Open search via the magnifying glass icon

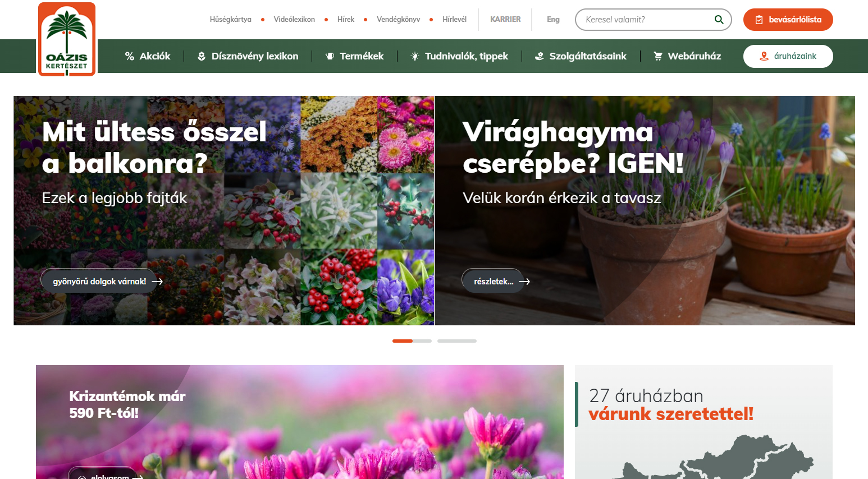coord(719,19)
